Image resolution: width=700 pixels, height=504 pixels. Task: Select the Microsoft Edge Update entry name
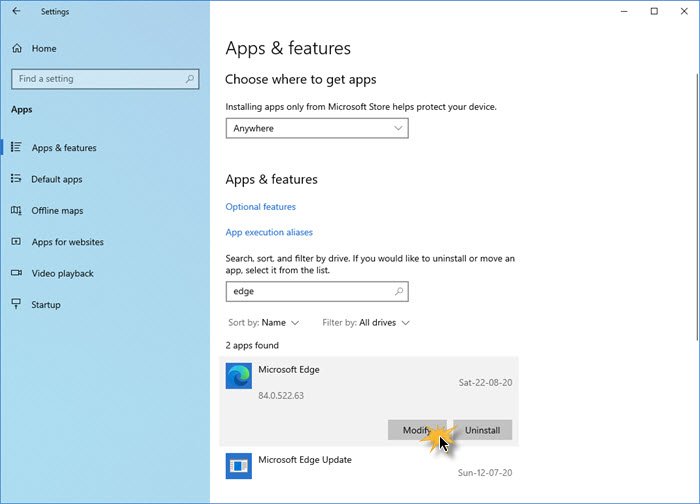pyautogui.click(x=305, y=460)
